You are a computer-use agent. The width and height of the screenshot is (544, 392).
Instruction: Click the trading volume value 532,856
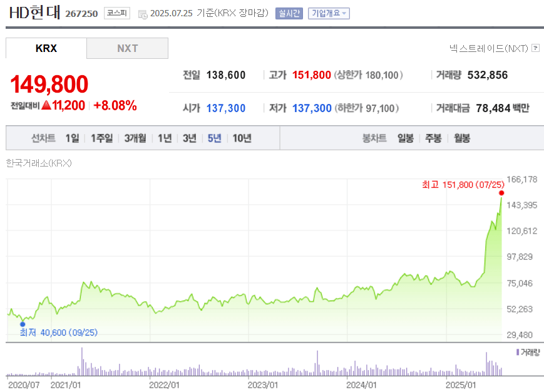coord(488,75)
